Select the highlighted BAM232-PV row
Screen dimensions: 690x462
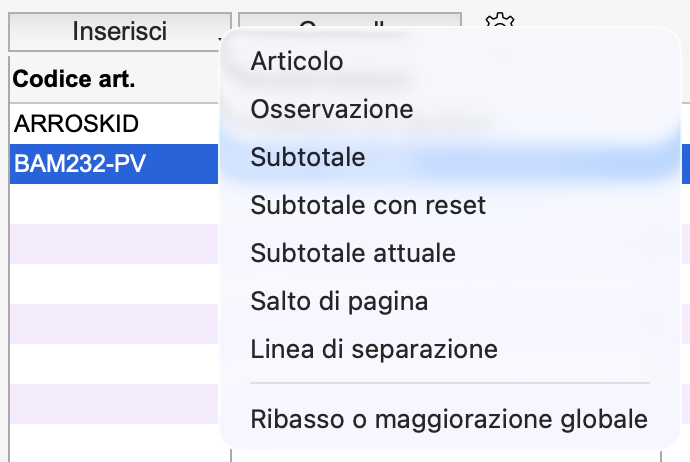tap(110, 163)
